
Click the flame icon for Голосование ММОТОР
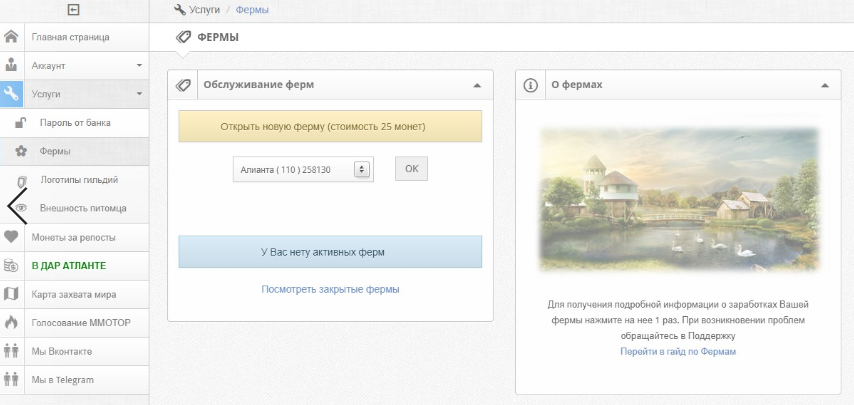(11, 322)
